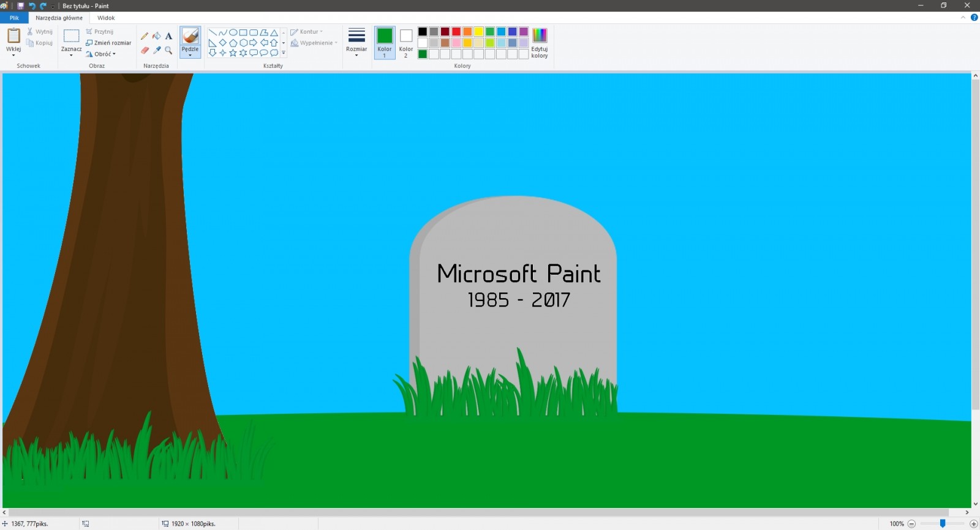Select the Fill with color bucket tool
The height and width of the screenshot is (530, 980).
pyautogui.click(x=157, y=36)
